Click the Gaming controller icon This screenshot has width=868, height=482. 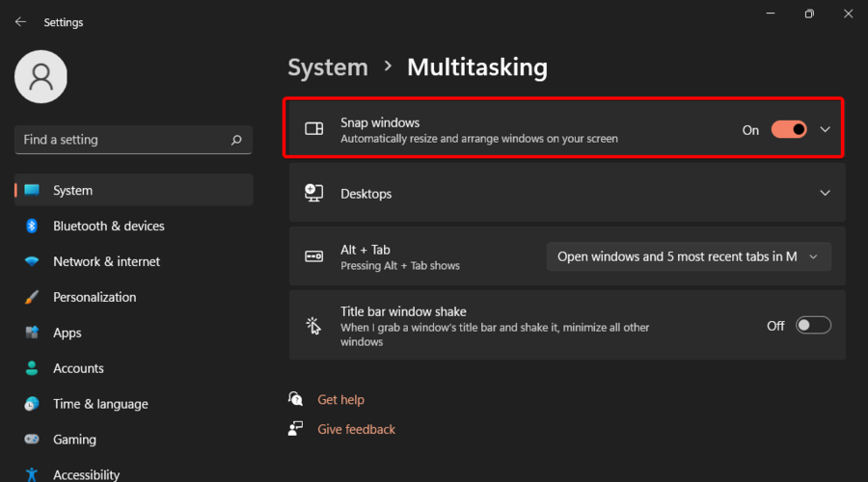pyautogui.click(x=32, y=439)
